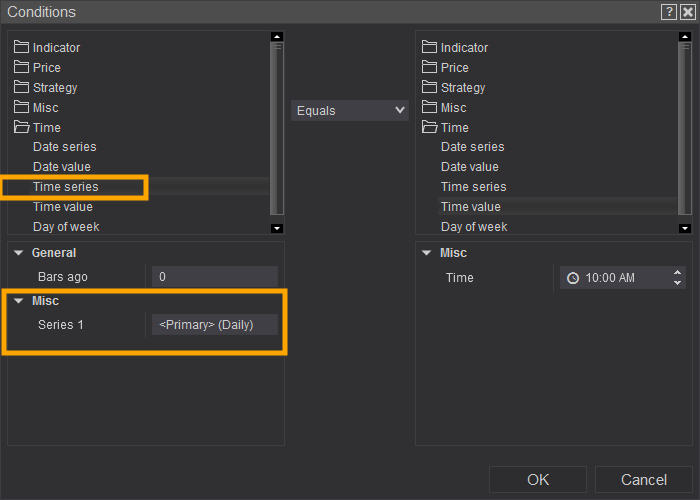Click the Bars ago input field
700x500 pixels.
[215, 277]
